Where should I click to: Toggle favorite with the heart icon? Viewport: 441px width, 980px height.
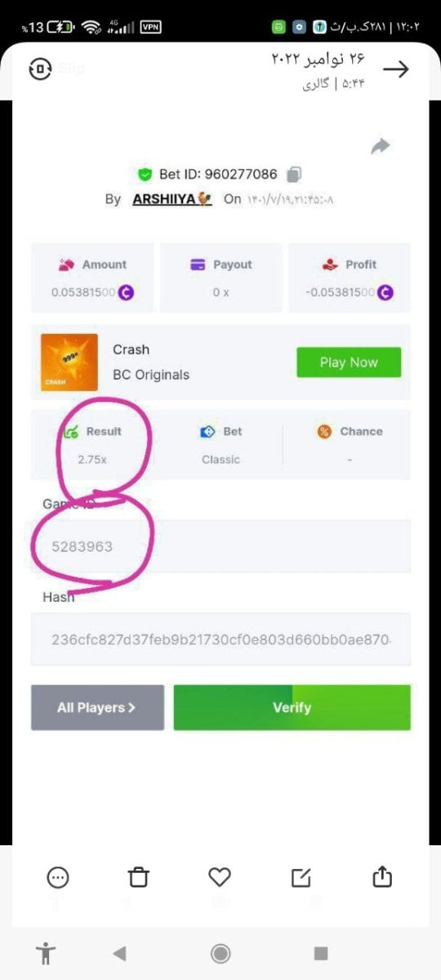(220, 877)
